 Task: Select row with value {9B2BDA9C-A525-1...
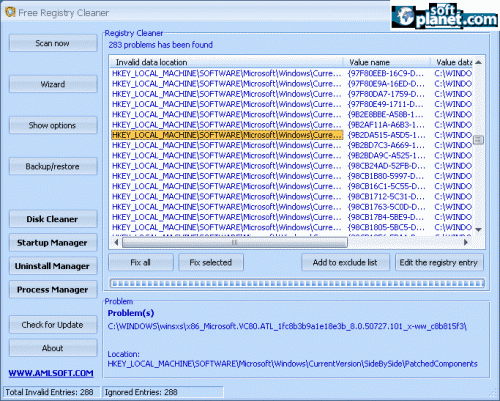tap(292, 155)
